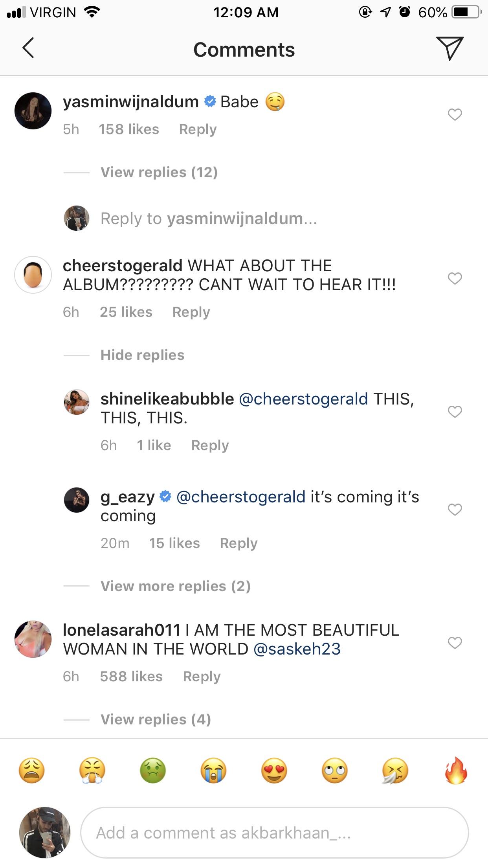Like g_eazy's "it's coming" reply

(455, 510)
